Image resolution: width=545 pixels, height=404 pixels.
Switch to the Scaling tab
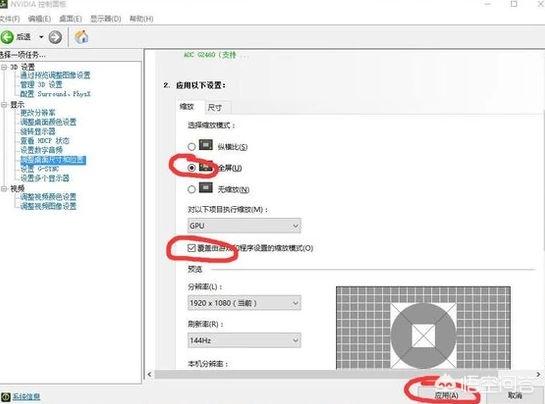click(x=187, y=107)
